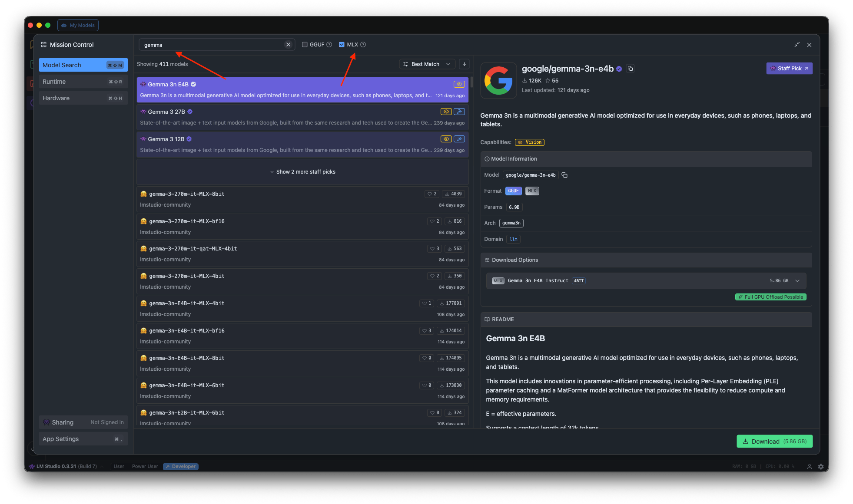This screenshot has width=853, height=504.
Task: Uncheck the MLX format checkbox
Action: pyautogui.click(x=342, y=45)
